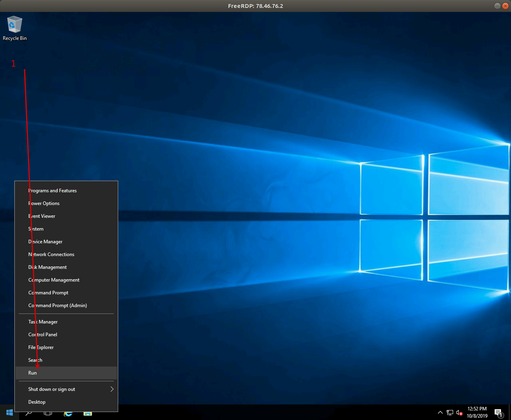The height and width of the screenshot is (420, 511).
Task: Expand Shut down or sign out submenu
Action: (x=66, y=389)
